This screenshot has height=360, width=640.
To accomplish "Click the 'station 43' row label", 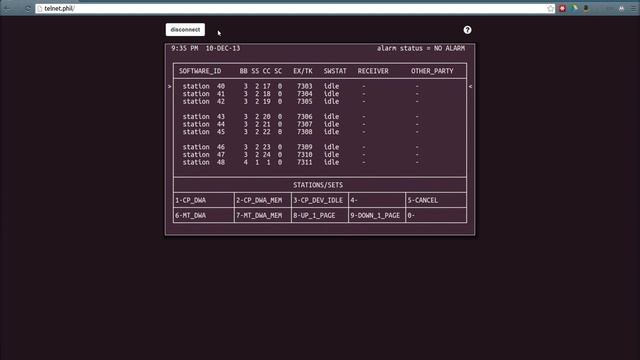I will click(204, 117).
